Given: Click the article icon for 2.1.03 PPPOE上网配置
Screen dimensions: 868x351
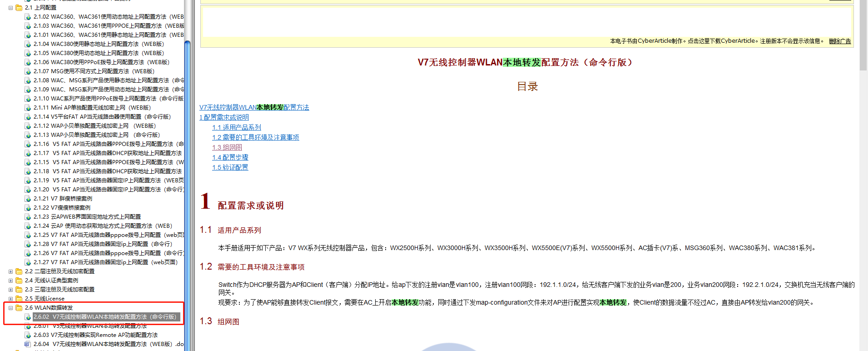Looking at the screenshot, I should click(28, 26).
